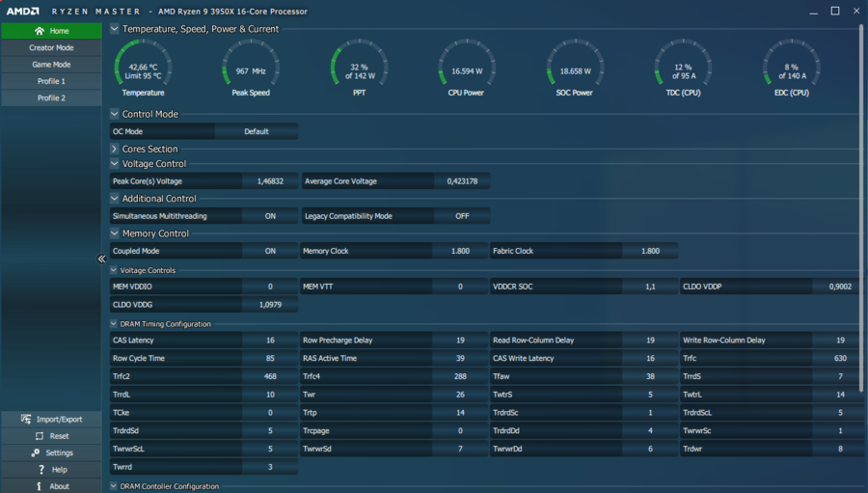Open Help
868x493 pixels.
click(51, 469)
